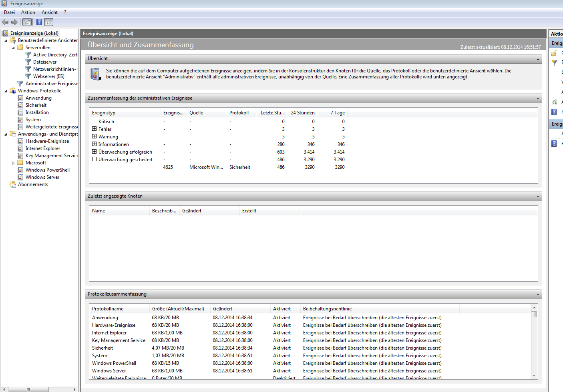563x392 pixels.
Task: Expand Überwachung erfolgreich row
Action: pyautogui.click(x=95, y=152)
